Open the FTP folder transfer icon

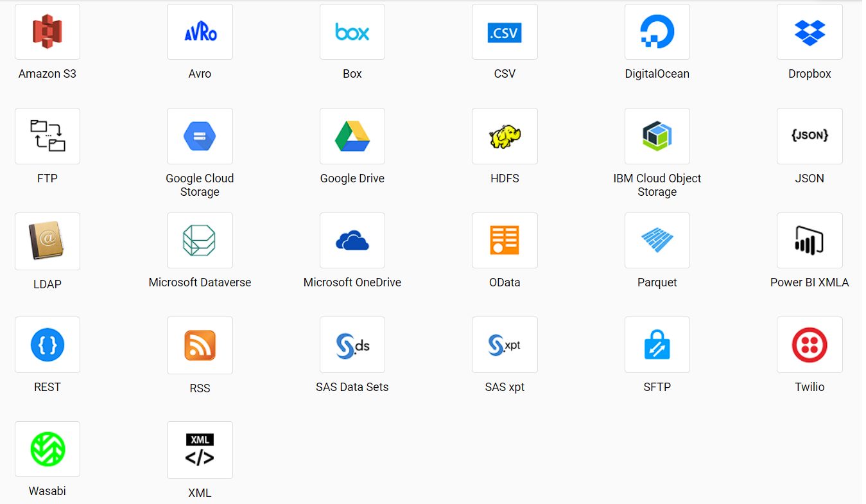click(48, 136)
